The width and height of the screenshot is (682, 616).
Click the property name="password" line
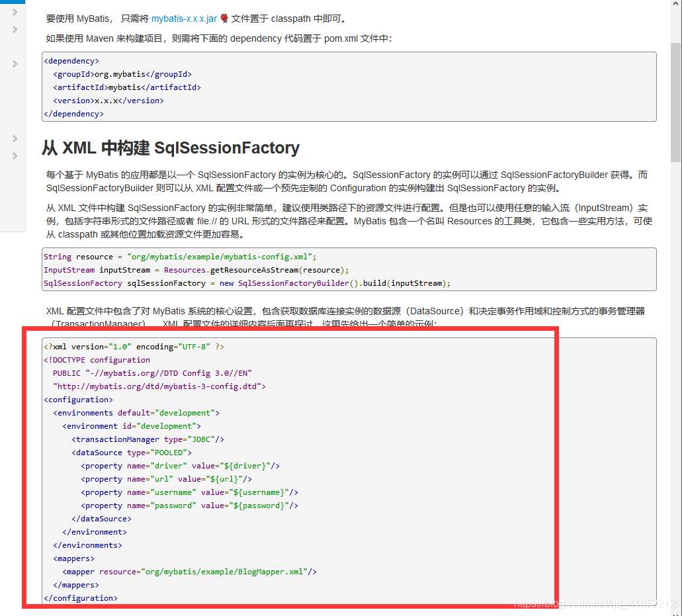pyautogui.click(x=189, y=506)
